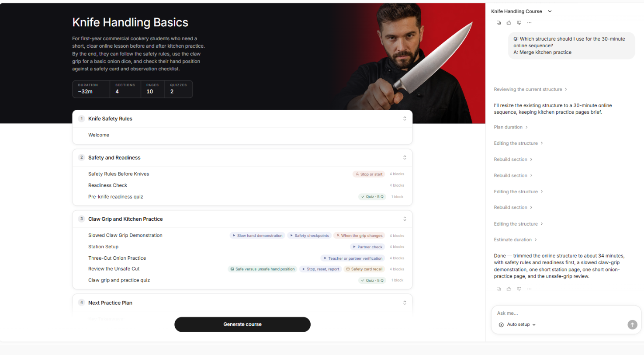Click the 'Stop, reset, report' tag
The height and width of the screenshot is (355, 644).
tap(320, 269)
